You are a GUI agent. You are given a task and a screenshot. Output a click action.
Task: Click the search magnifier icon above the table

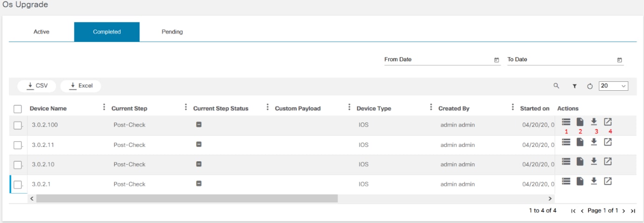[x=556, y=86]
